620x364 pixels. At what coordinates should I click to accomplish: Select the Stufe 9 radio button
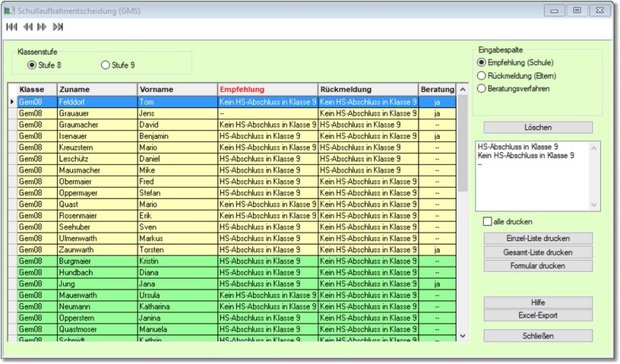(106, 65)
